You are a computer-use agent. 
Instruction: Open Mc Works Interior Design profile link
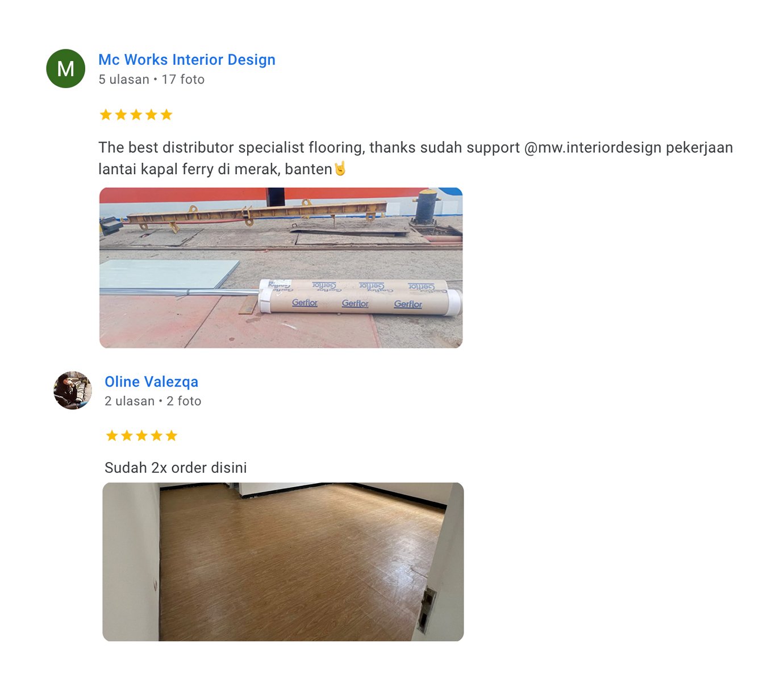187,60
